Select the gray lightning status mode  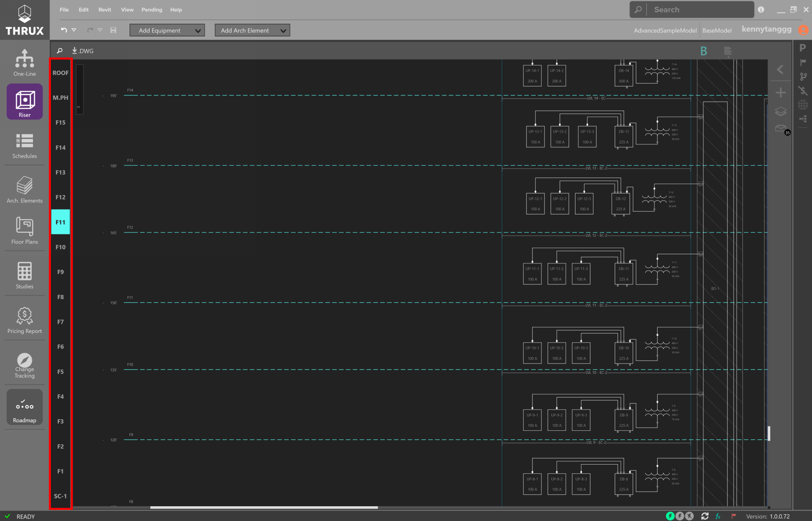pos(680,516)
